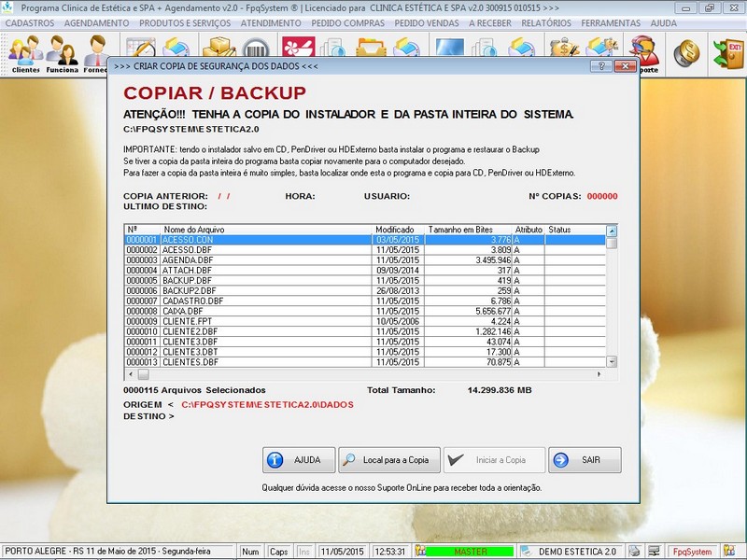747x560 pixels.
Task: Select the CLIENTES.DBF file row
Action: [x=365, y=362]
